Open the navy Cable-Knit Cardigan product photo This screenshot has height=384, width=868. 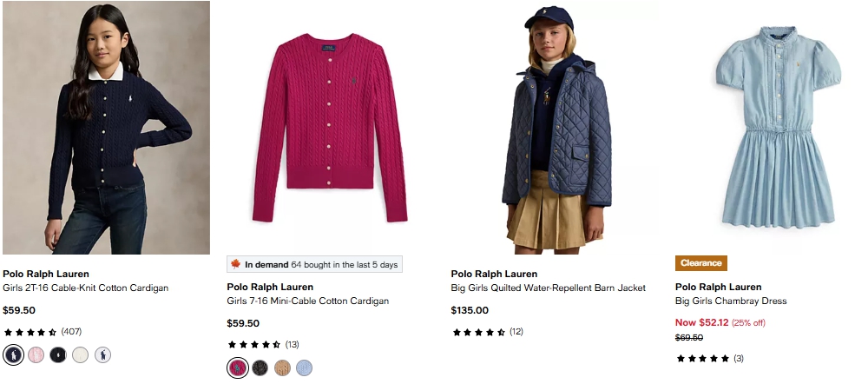pos(106,128)
